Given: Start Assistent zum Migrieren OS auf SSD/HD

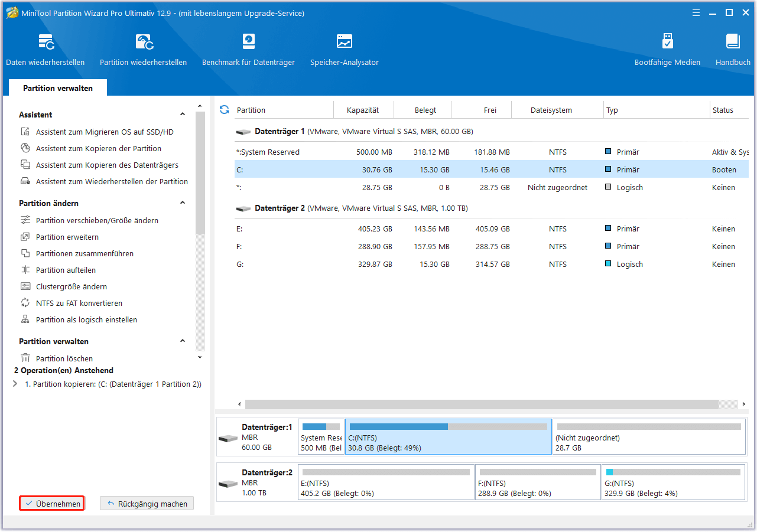Looking at the screenshot, I should 105,132.
